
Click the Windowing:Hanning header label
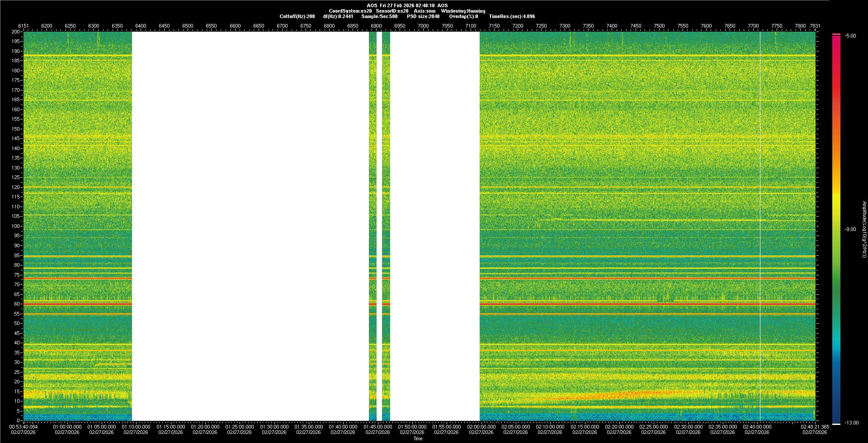point(463,11)
